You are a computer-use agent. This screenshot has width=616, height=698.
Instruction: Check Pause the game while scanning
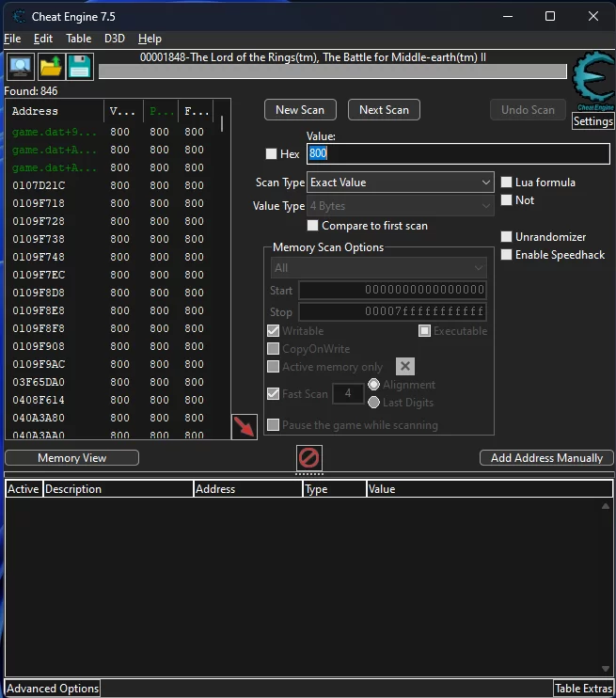coord(273,424)
